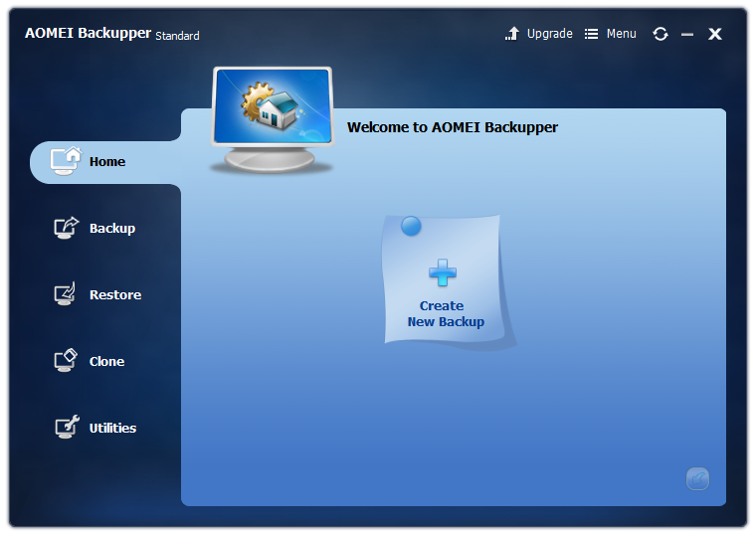Click the blue plus icon
The image size is (756, 537).
442,272
